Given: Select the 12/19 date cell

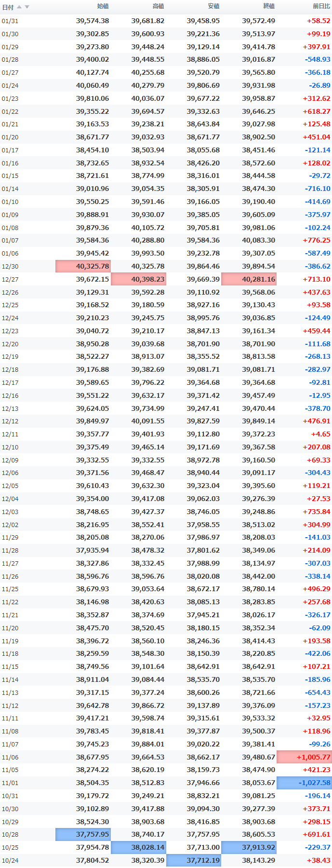Looking at the screenshot, I should pos(10,357).
